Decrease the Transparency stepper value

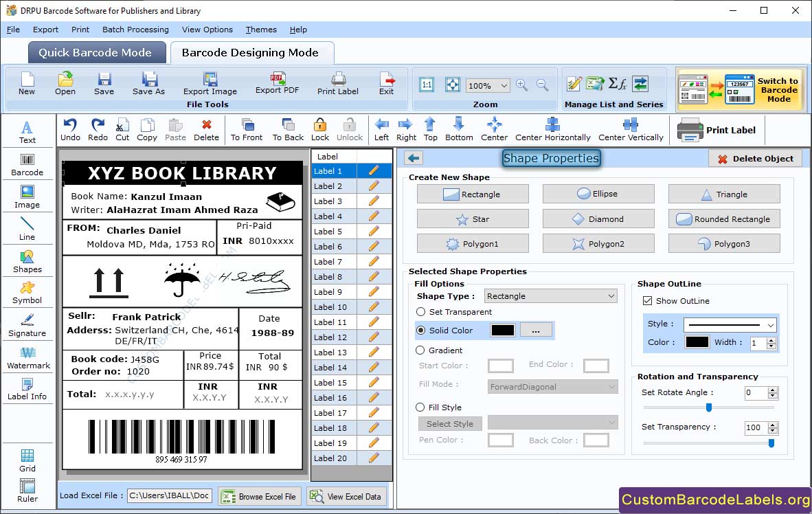(773, 431)
